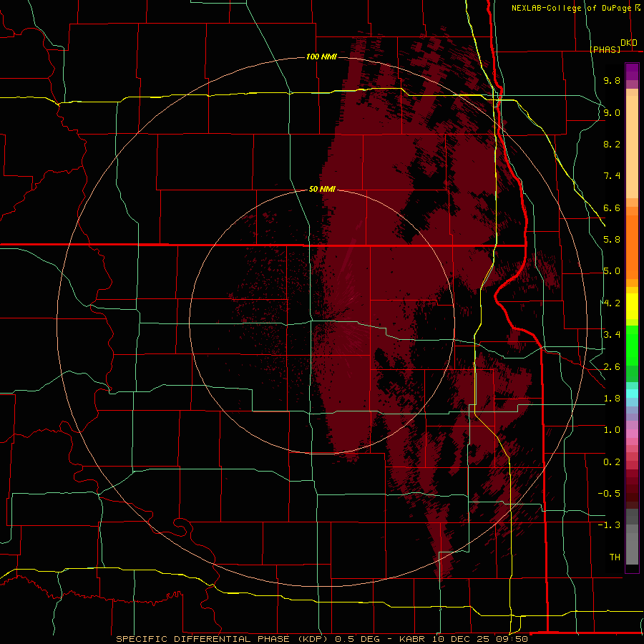This screenshot has width=644, height=644.
Task: Click the 4.2 value on the color scale
Action: pos(612,303)
